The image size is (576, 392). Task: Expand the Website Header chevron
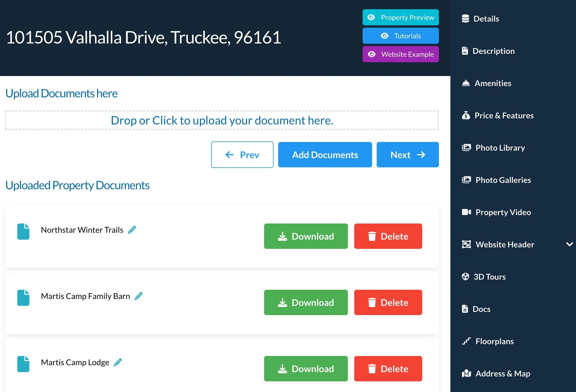[x=569, y=244]
